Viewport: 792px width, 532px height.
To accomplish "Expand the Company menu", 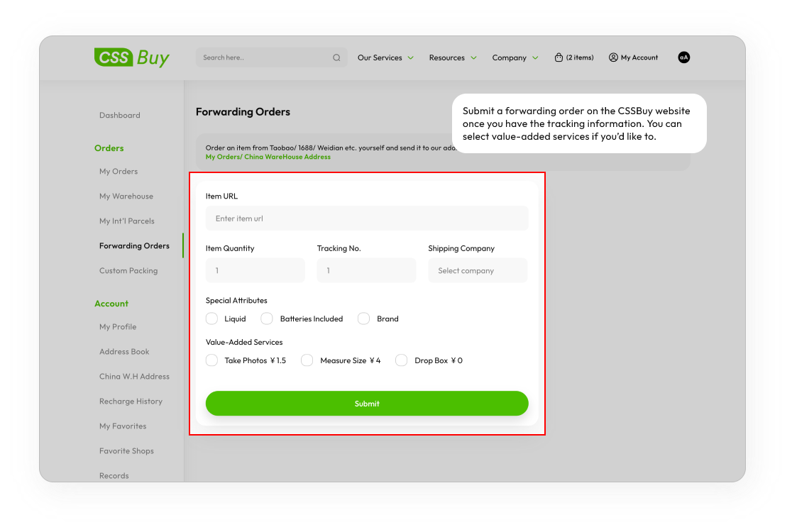I will tap(515, 57).
